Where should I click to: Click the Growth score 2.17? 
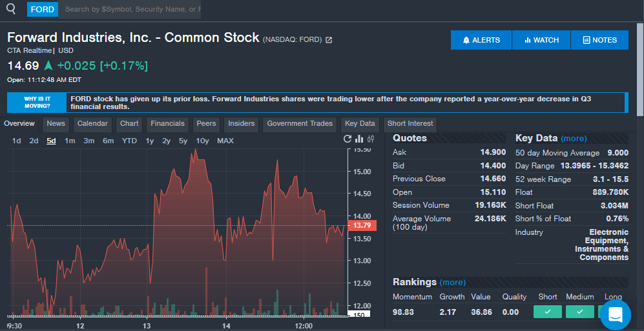(x=448, y=312)
